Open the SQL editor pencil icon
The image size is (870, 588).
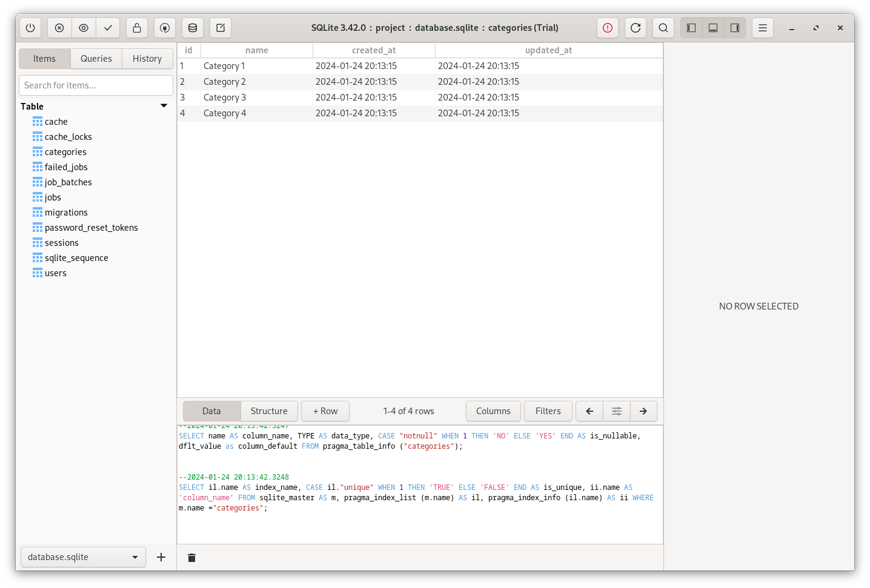coord(221,28)
